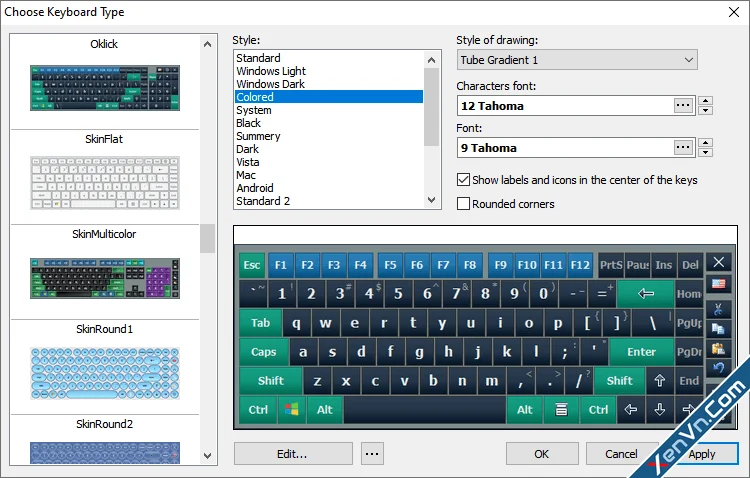750x478 pixels.
Task: Increase Characters font size with up stepper
Action: pos(706,100)
